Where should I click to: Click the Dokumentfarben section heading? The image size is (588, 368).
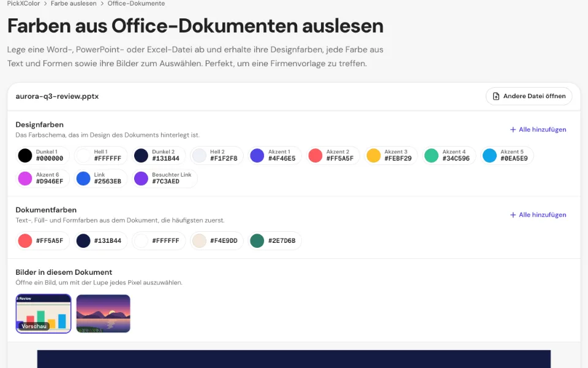[x=46, y=210]
